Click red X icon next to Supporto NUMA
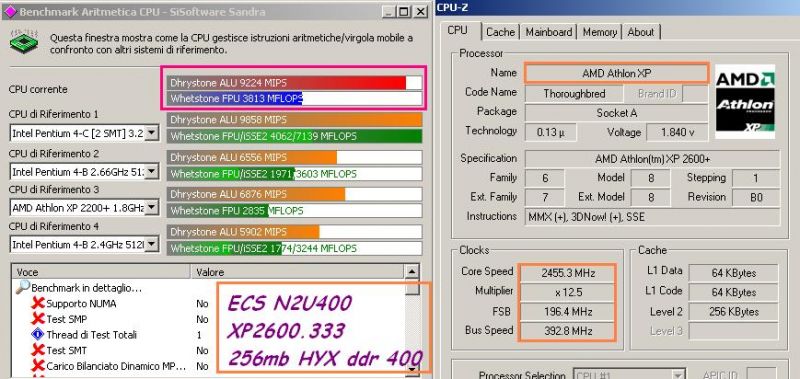 click(x=37, y=304)
